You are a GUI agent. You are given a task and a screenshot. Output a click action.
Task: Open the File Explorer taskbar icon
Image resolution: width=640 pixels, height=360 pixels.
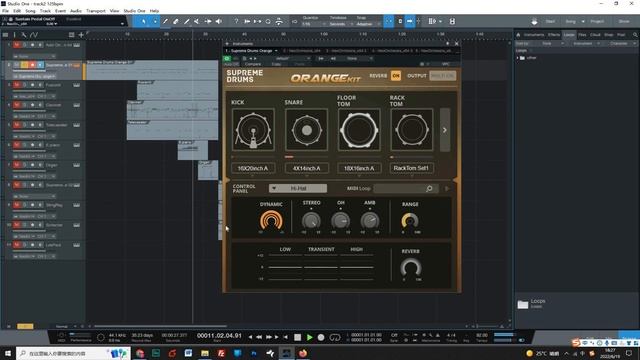pos(204,353)
